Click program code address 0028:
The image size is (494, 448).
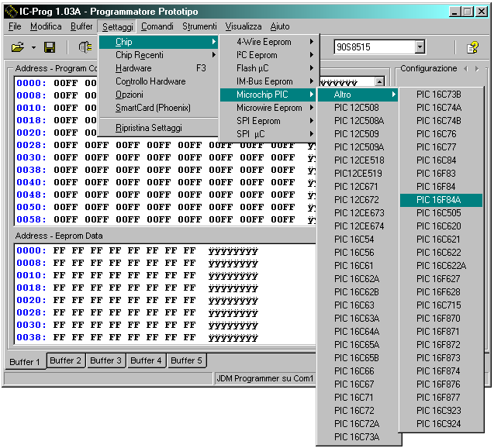coord(31,145)
